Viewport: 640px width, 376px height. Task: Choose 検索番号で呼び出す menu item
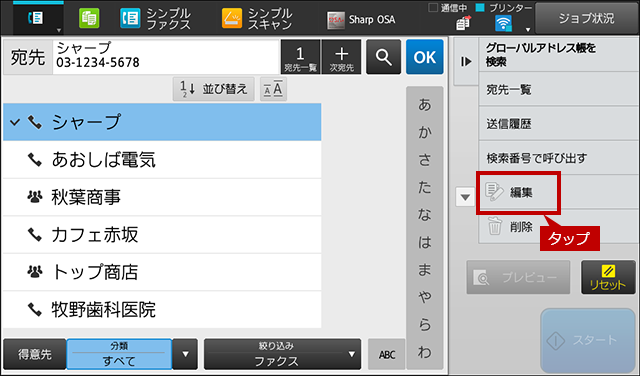pos(558,158)
